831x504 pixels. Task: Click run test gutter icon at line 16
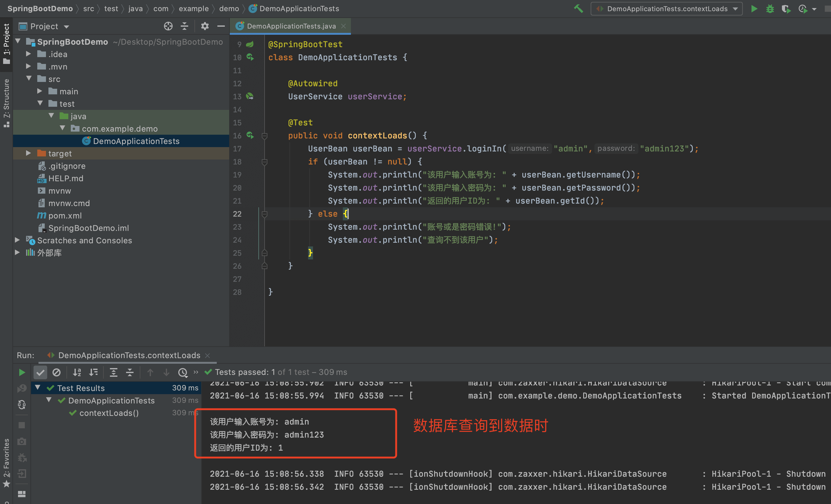(x=250, y=135)
